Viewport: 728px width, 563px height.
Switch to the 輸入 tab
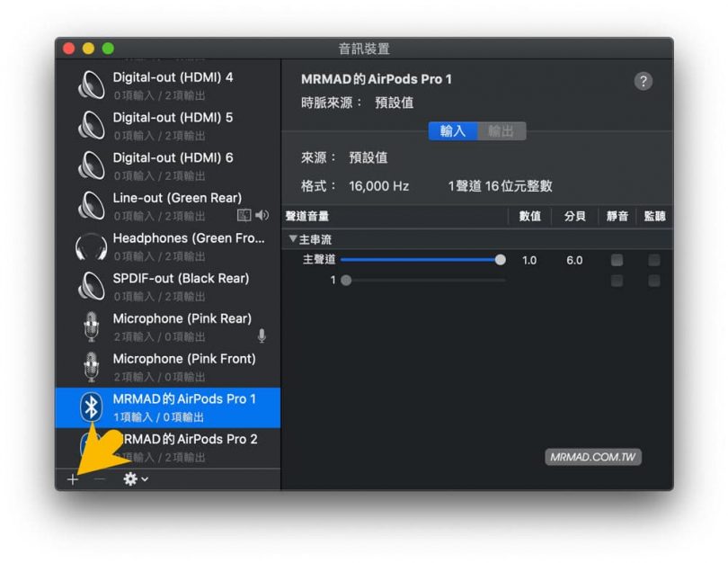(453, 131)
